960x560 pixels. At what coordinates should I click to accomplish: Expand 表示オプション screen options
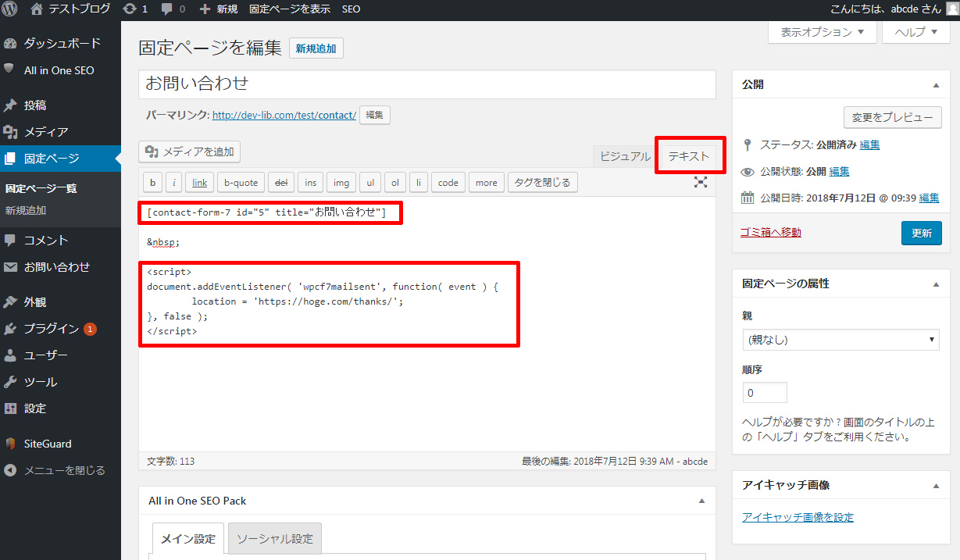(x=822, y=32)
